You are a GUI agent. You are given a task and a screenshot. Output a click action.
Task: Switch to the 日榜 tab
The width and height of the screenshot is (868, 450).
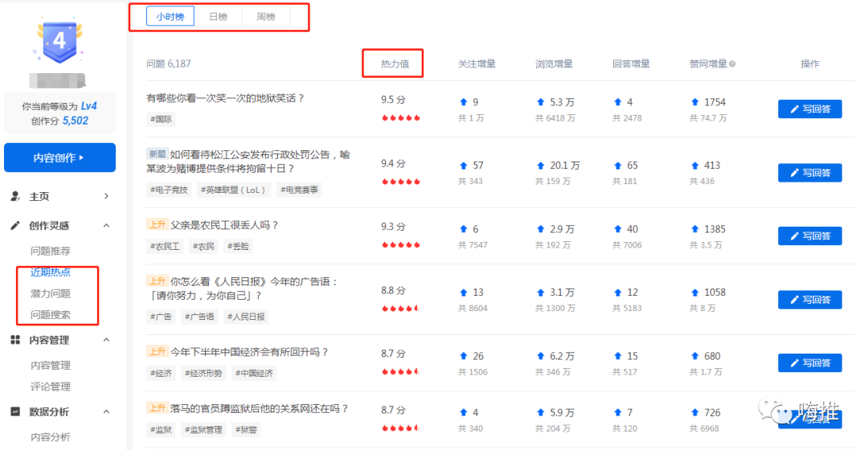pos(218,17)
